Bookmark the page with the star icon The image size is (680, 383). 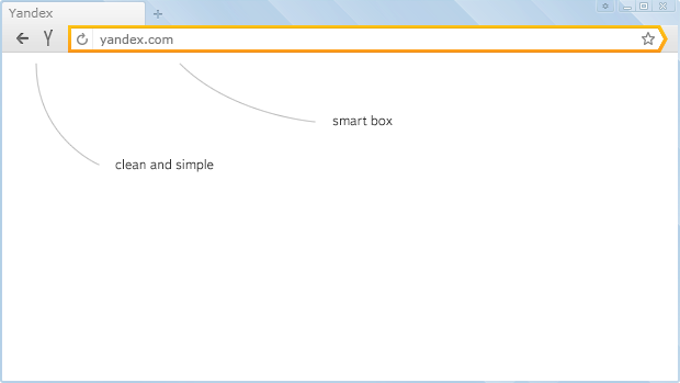click(x=648, y=39)
